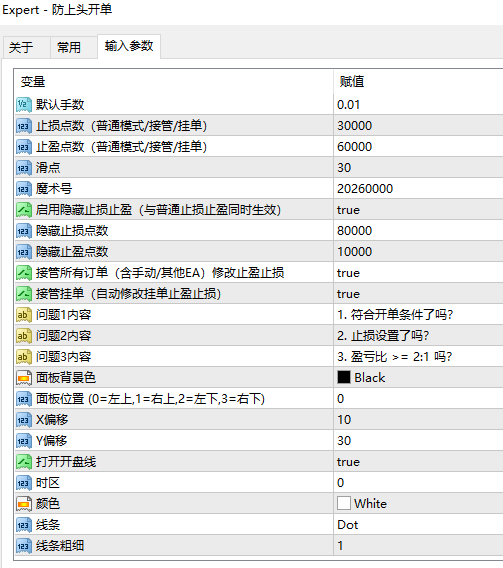
Task: Toggle the true value of 打开开盘线
Action: click(x=418, y=462)
